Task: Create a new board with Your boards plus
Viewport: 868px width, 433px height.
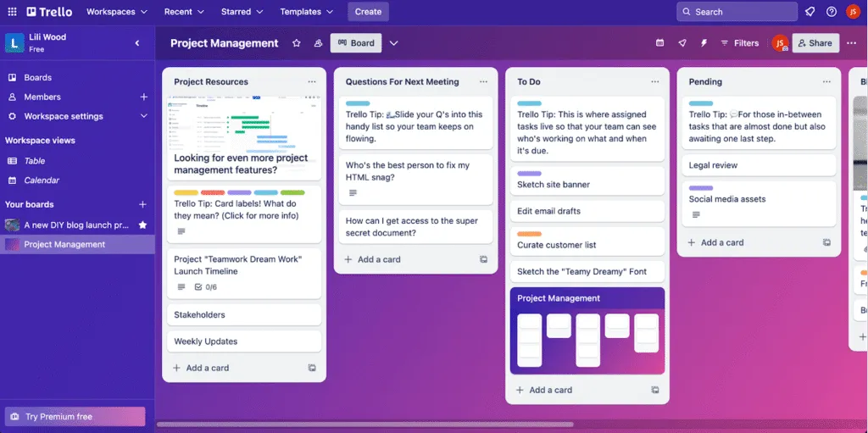Action: 142,204
